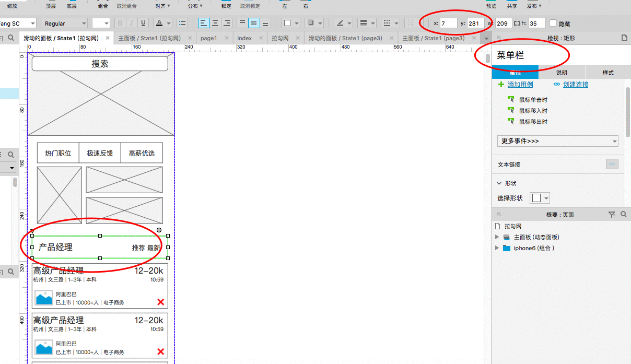Click the mouse out event icon
The height and width of the screenshot is (364, 631).
(x=511, y=121)
